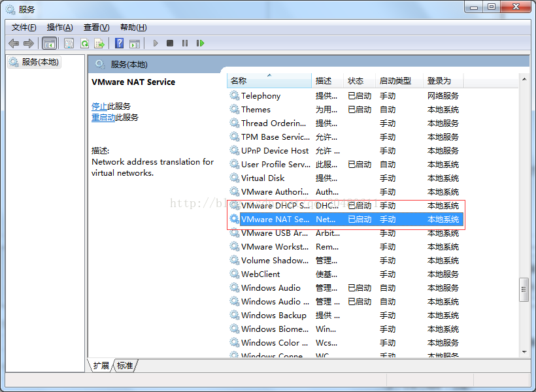Sort by the 状态 column header
Viewport: 536px width, 392px height.
(x=360, y=80)
